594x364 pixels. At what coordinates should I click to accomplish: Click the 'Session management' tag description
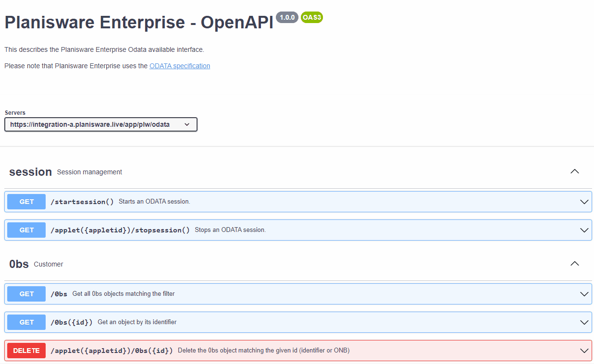click(x=89, y=172)
